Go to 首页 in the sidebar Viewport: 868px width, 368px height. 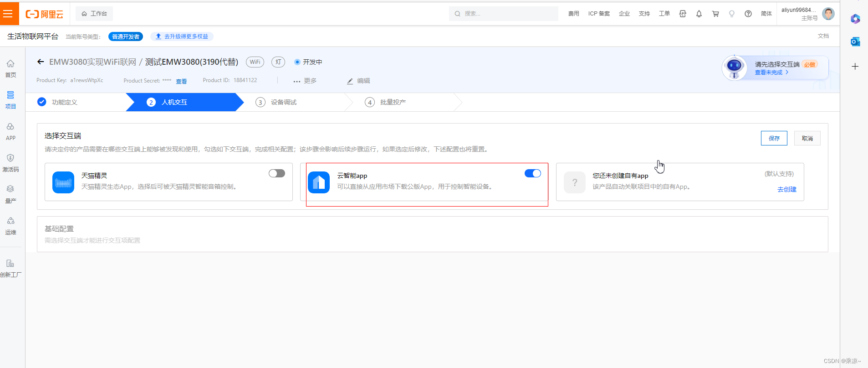click(x=10, y=69)
